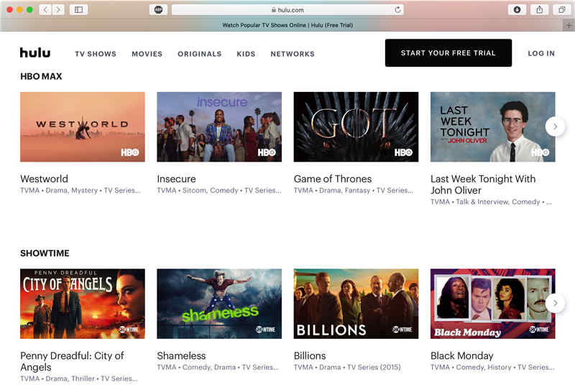This screenshot has width=575, height=392.
Task: Click the Insecure title link
Action: point(176,179)
